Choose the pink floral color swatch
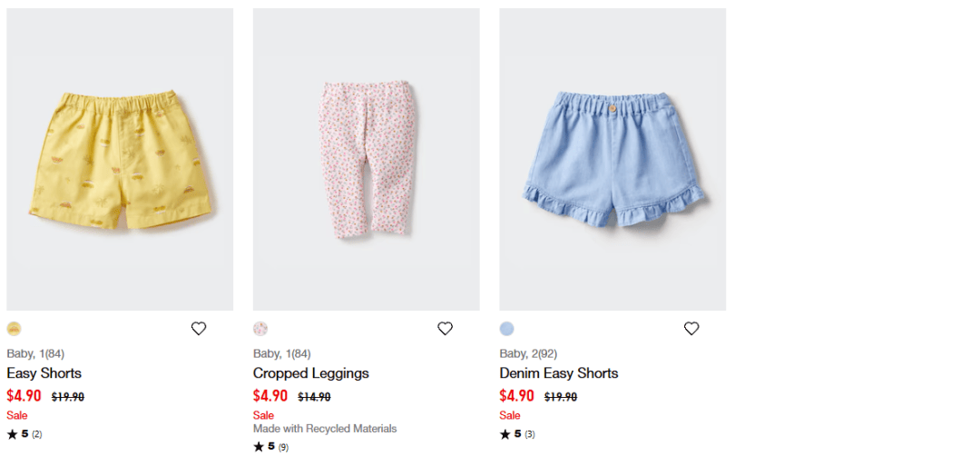 [x=260, y=329]
